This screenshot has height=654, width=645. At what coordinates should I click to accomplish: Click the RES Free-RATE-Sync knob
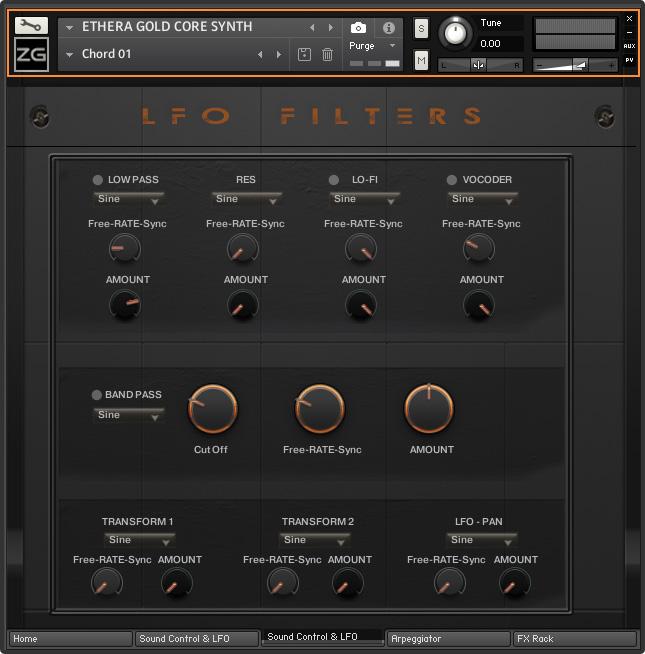click(x=242, y=249)
